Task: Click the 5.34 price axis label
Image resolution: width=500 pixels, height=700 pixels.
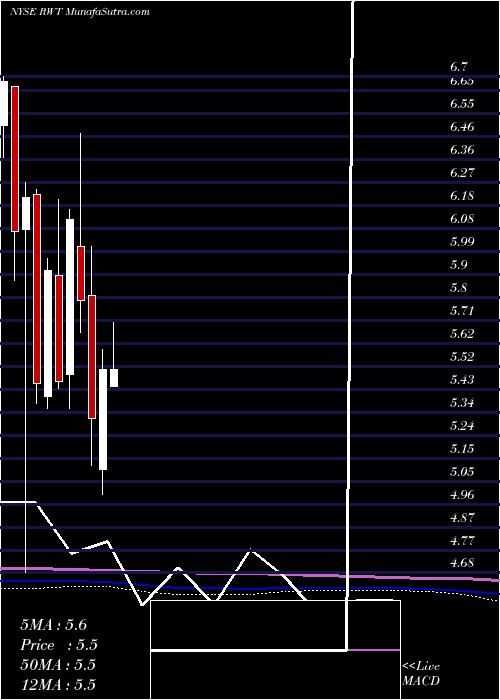Action: pos(461,403)
